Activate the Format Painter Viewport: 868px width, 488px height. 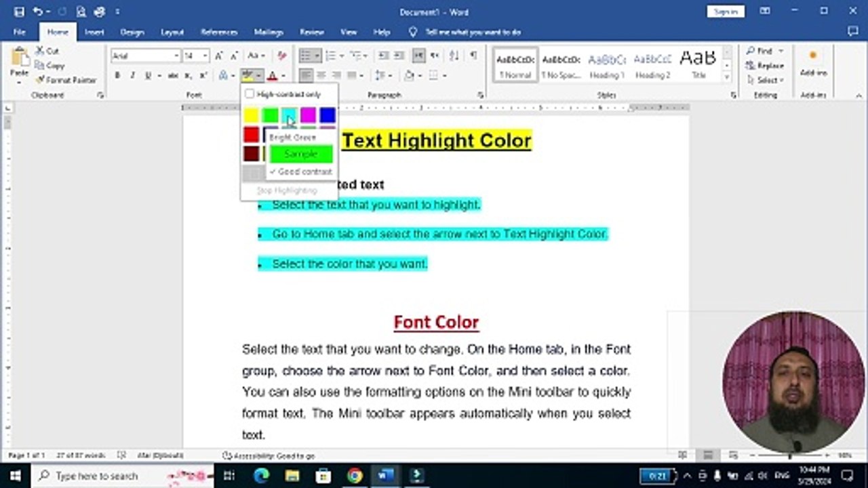[66, 80]
